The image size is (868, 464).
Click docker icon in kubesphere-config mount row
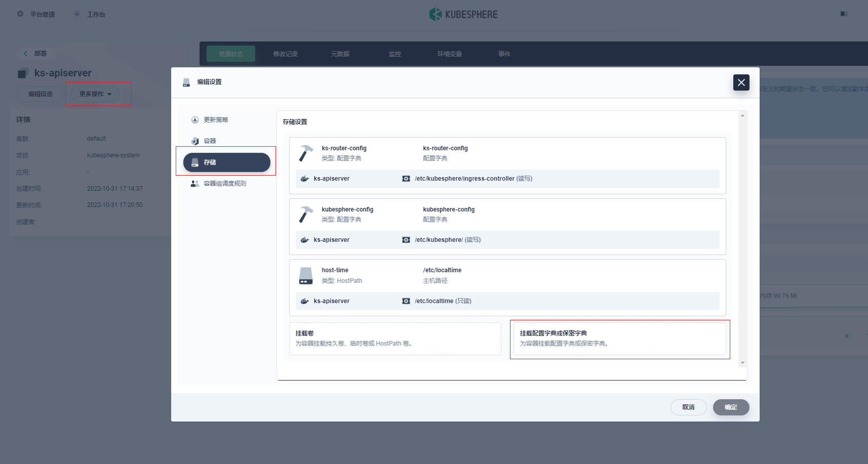[x=304, y=240]
